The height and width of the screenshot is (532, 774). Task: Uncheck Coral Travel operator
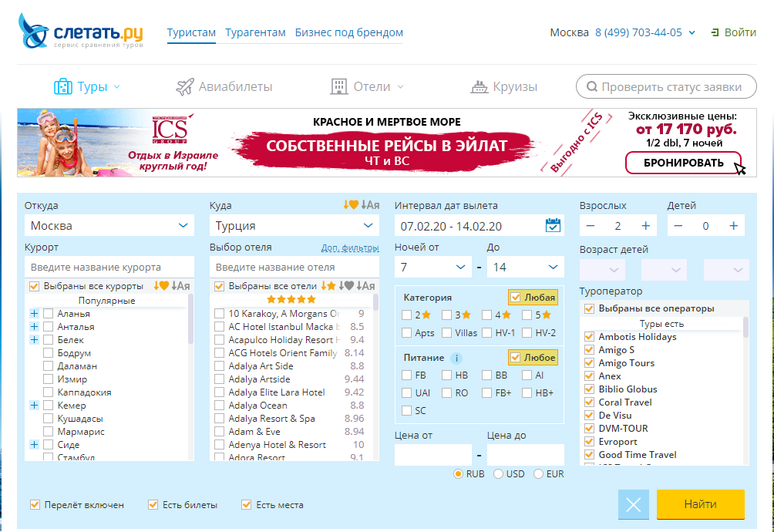(x=589, y=402)
